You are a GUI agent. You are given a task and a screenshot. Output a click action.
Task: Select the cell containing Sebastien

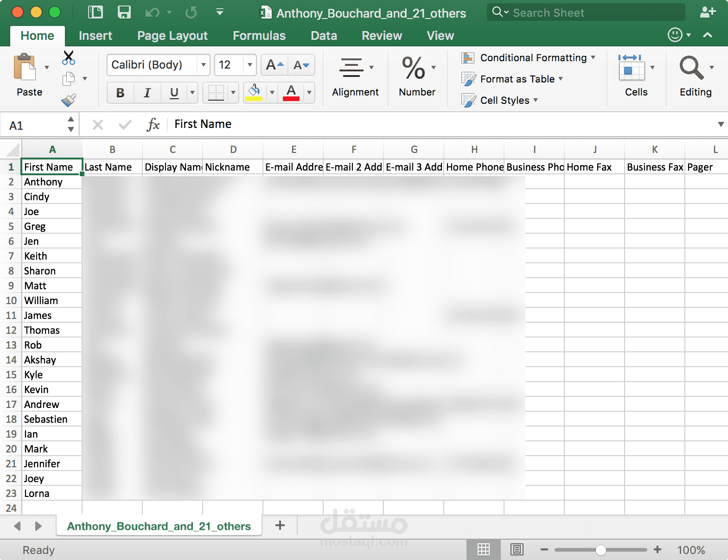(52, 419)
